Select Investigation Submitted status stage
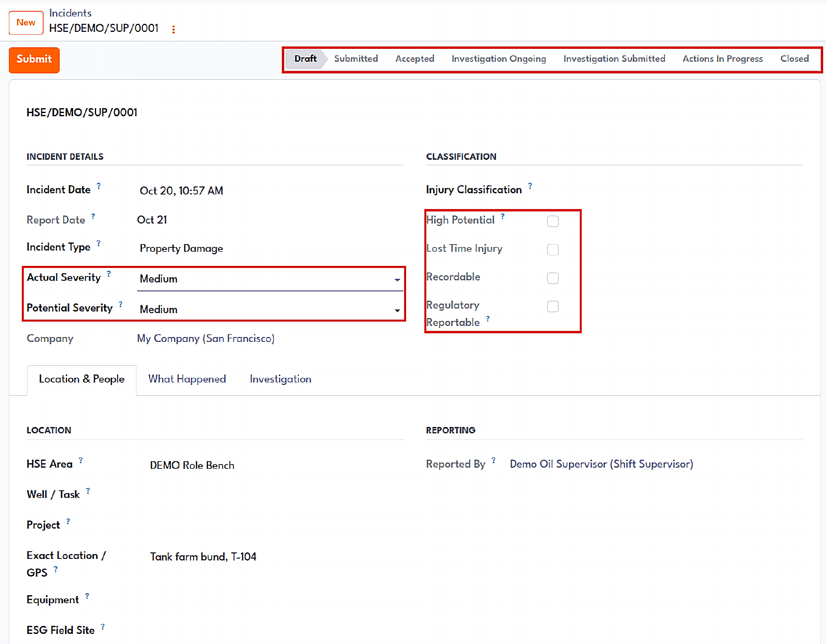Screen dimensions: 826x644 (614, 59)
